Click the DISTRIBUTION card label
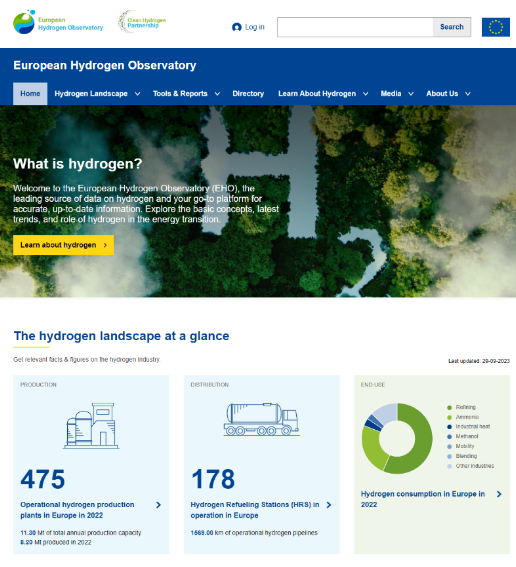The width and height of the screenshot is (516, 567). coord(210,385)
